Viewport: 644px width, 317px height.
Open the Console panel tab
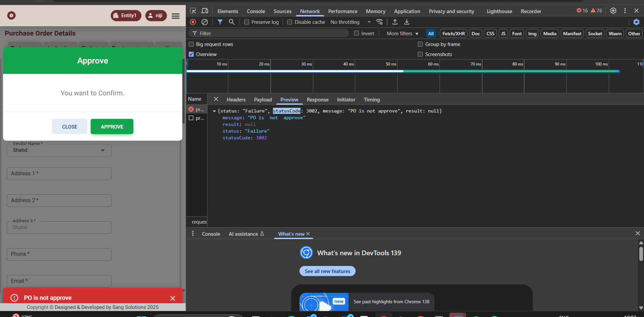(x=256, y=11)
